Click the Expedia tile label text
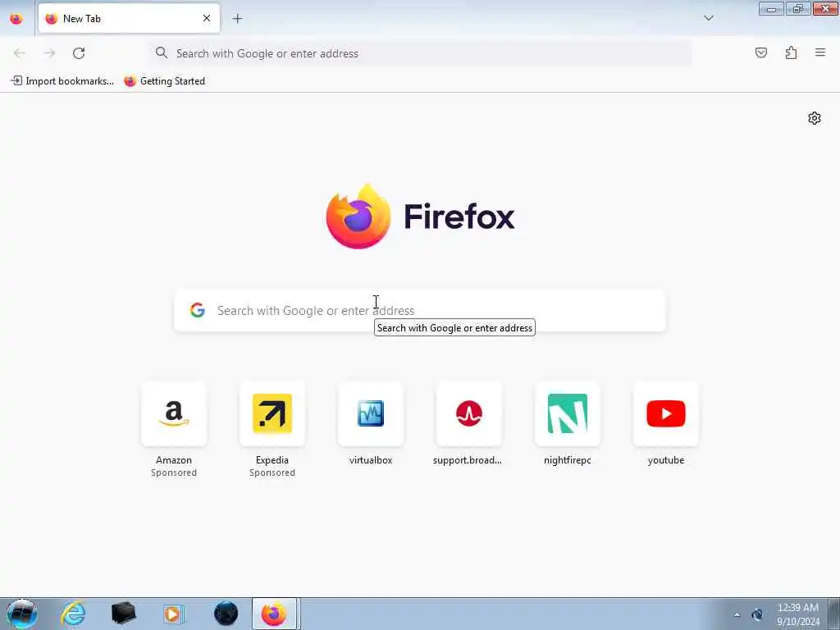This screenshot has height=630, width=840. 272,460
